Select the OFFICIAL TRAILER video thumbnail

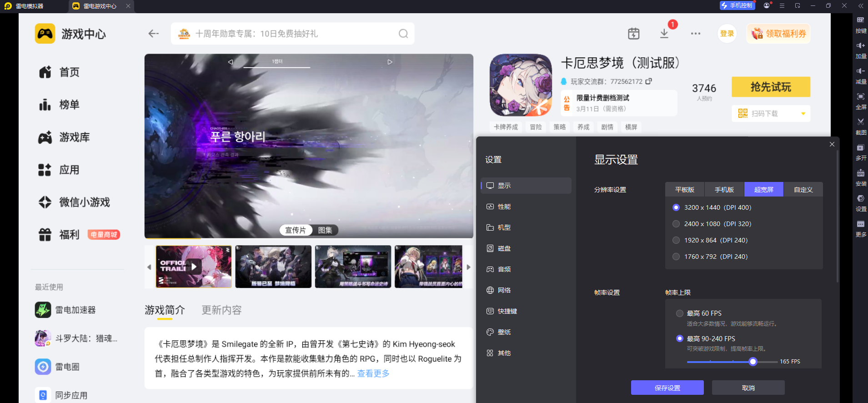194,267
